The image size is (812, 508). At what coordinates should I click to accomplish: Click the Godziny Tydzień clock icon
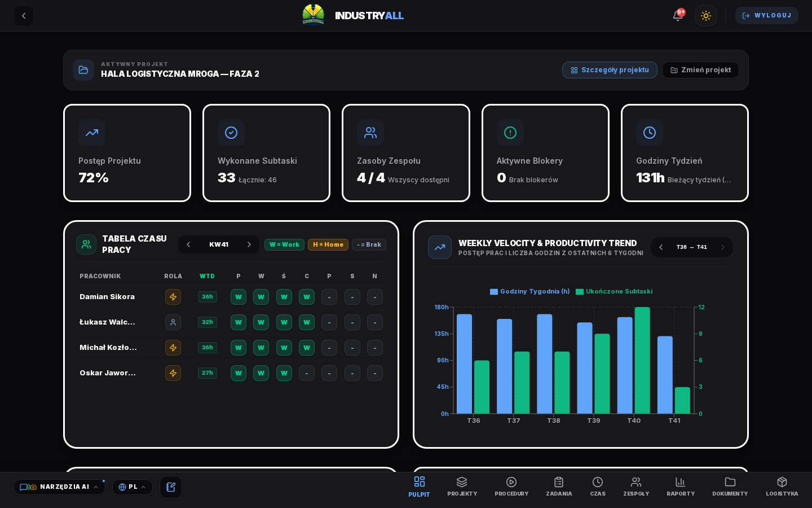(650, 133)
